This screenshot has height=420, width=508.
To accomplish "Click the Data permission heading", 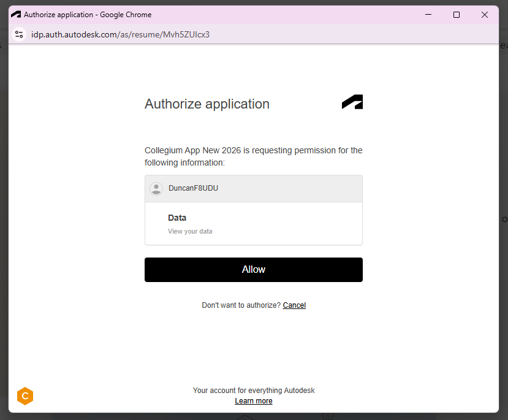I will tap(177, 218).
